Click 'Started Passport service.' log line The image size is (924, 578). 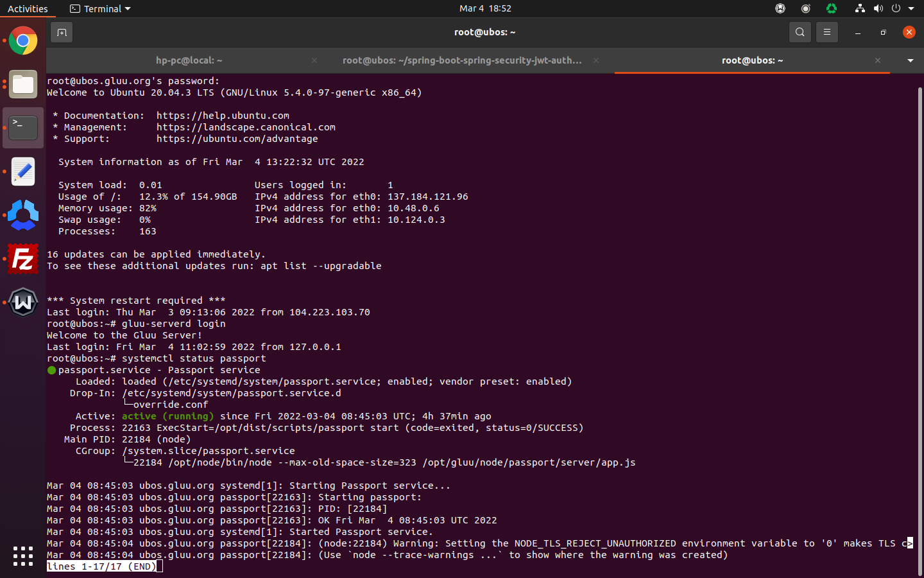click(x=361, y=532)
